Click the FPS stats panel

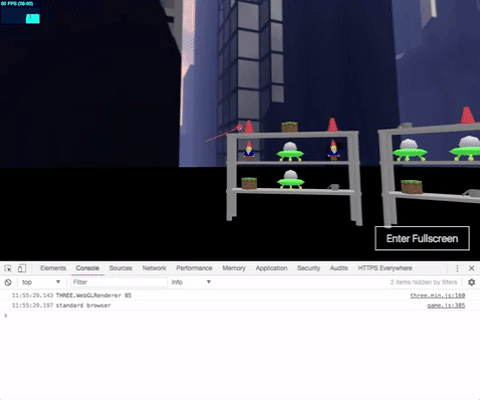pyautogui.click(x=20, y=13)
